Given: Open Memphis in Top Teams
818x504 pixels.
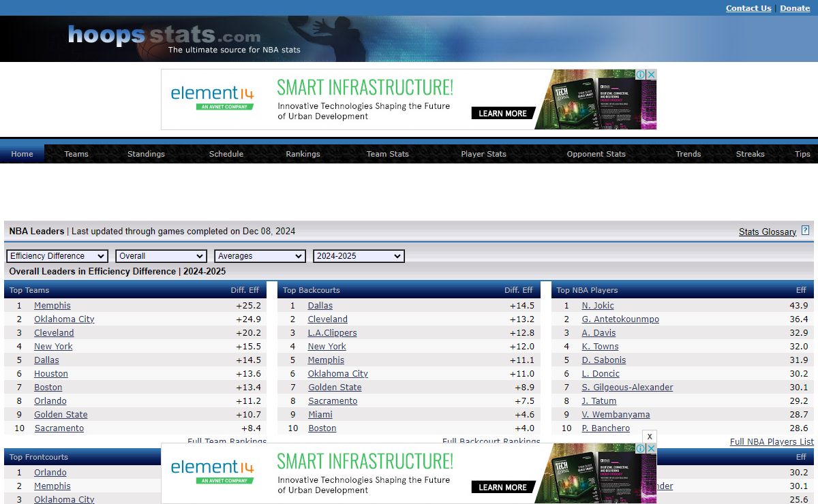Looking at the screenshot, I should pos(52,305).
